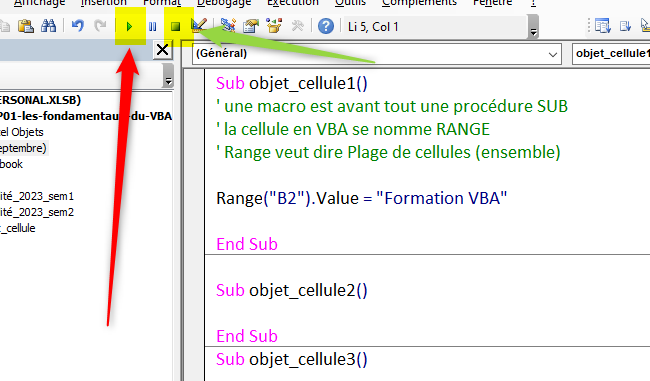Close the Project Explorer pane
Viewport: 650px width, 381px height.
pos(162,50)
